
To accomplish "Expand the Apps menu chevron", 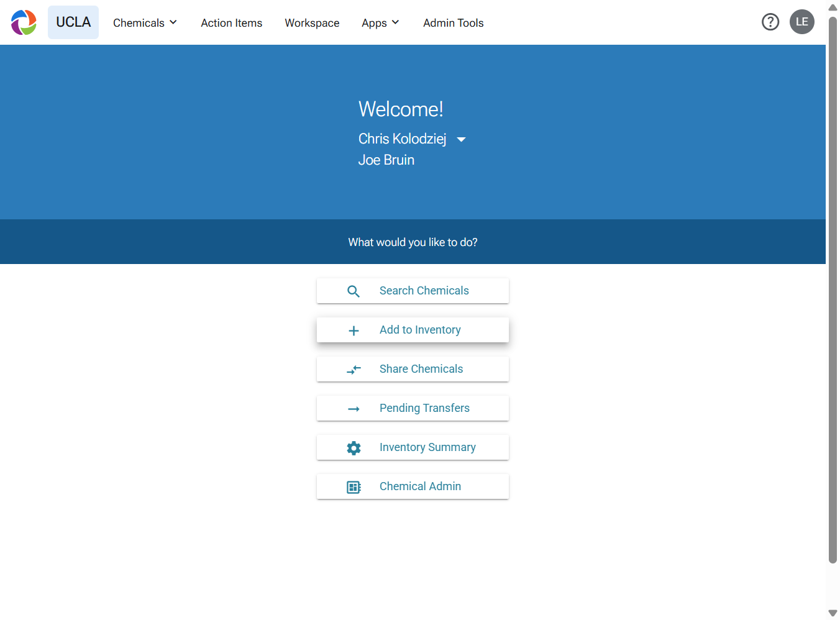I will [x=395, y=22].
